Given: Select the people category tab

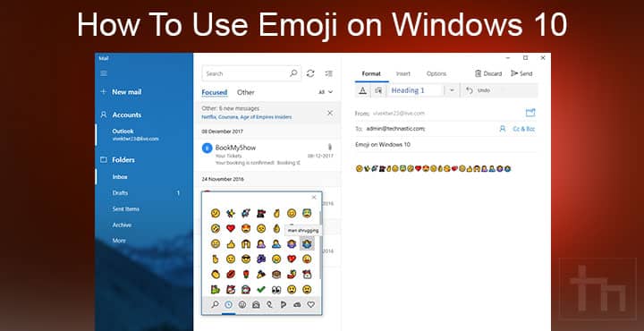Looking at the screenshot, I should click(x=256, y=304).
